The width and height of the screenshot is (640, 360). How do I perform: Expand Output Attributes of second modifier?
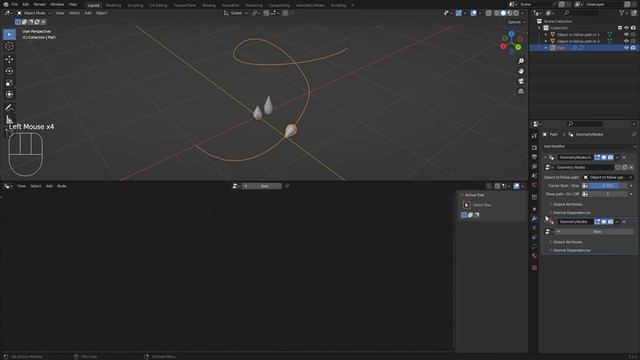click(567, 242)
